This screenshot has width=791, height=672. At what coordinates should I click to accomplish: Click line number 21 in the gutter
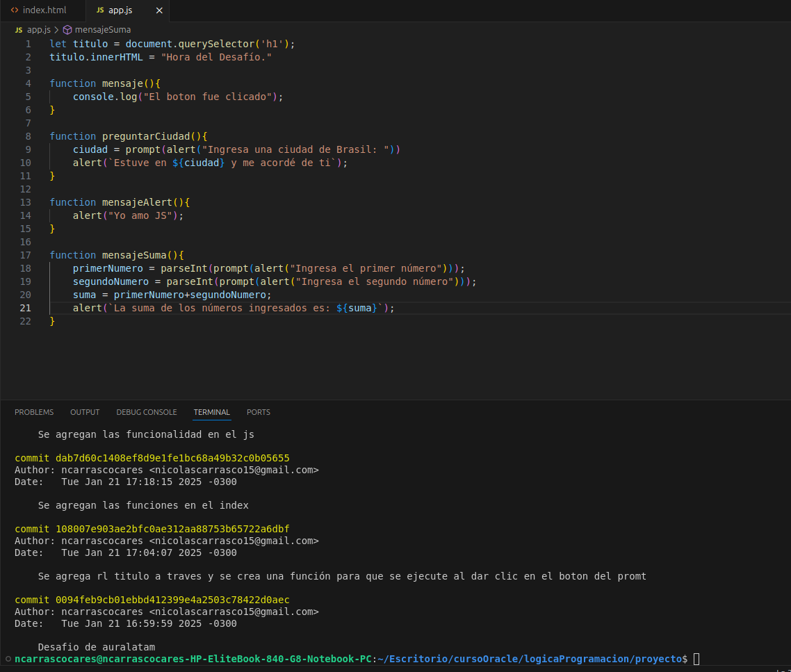tap(25, 308)
